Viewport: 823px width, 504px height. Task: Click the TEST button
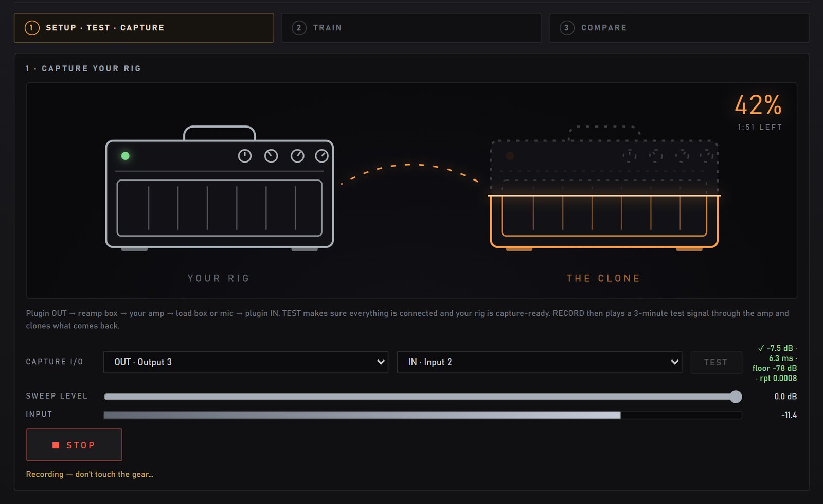pos(716,362)
